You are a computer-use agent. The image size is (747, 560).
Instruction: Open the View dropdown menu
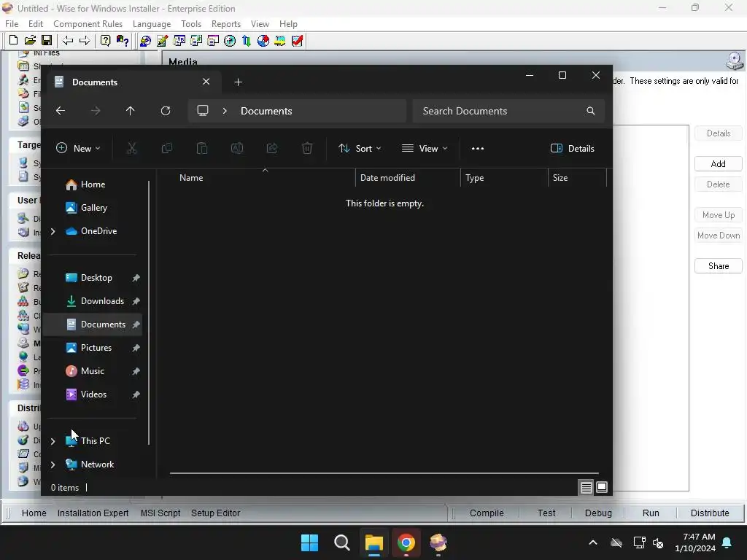coord(425,149)
